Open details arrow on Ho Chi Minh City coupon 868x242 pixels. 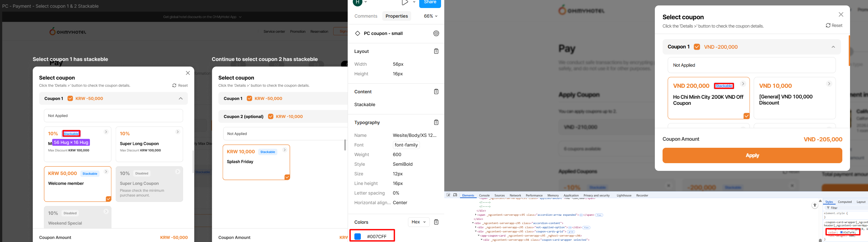point(743,84)
